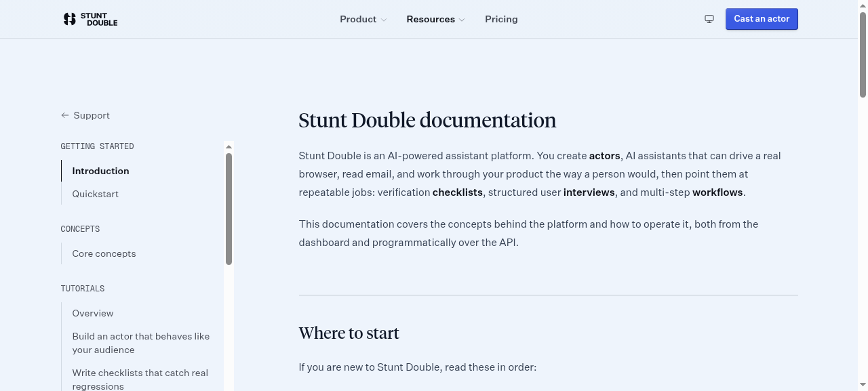Screen dimensions: 868x391
Task: Go to the Pricing page
Action: pos(501,19)
